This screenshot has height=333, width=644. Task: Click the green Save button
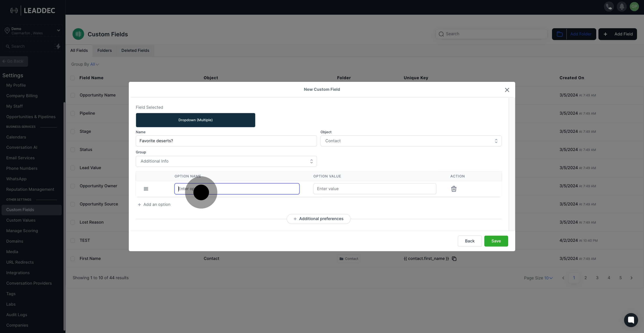coord(496,241)
